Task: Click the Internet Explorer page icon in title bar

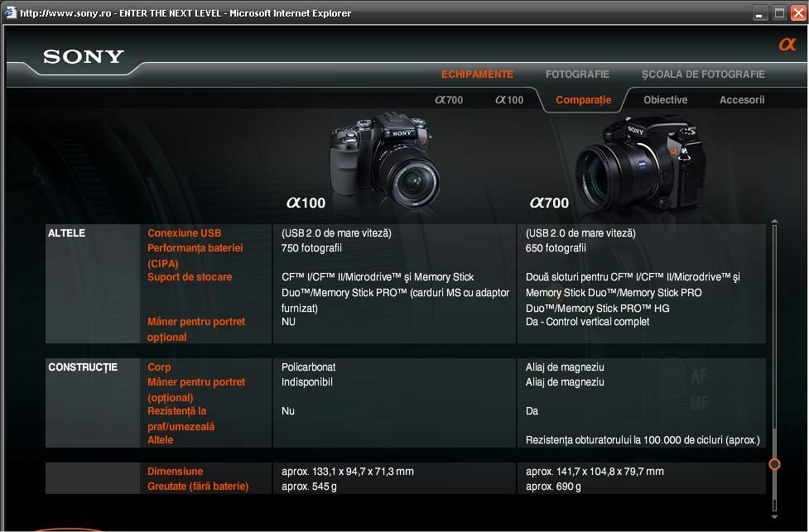Action: [10, 13]
